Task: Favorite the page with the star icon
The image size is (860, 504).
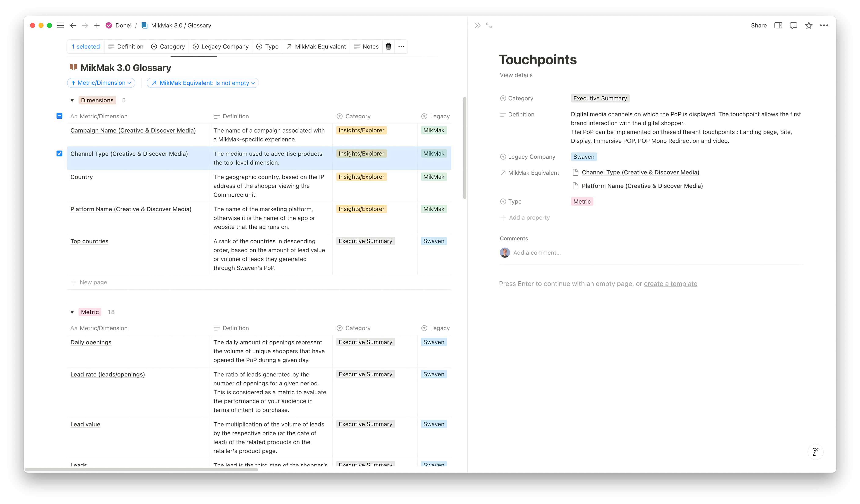Action: [x=809, y=25]
